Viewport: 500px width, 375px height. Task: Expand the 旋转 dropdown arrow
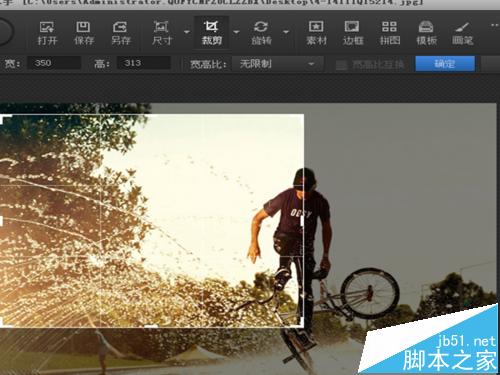coord(286,32)
